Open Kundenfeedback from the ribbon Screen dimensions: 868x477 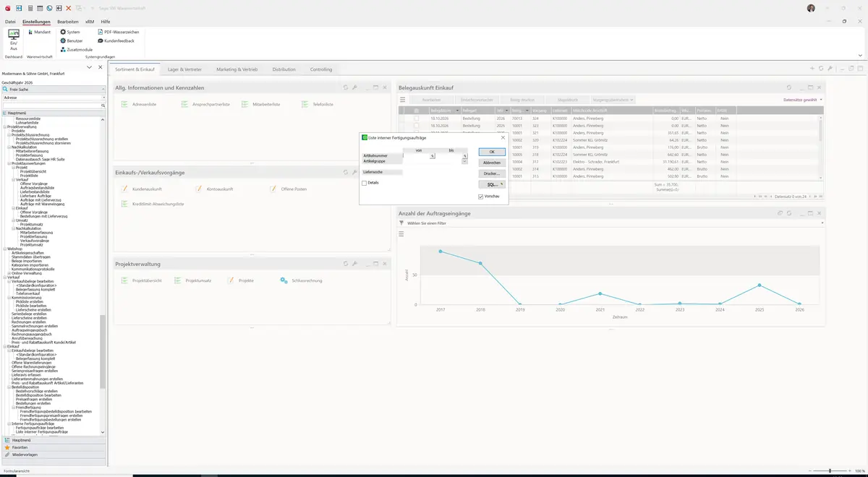coord(116,40)
